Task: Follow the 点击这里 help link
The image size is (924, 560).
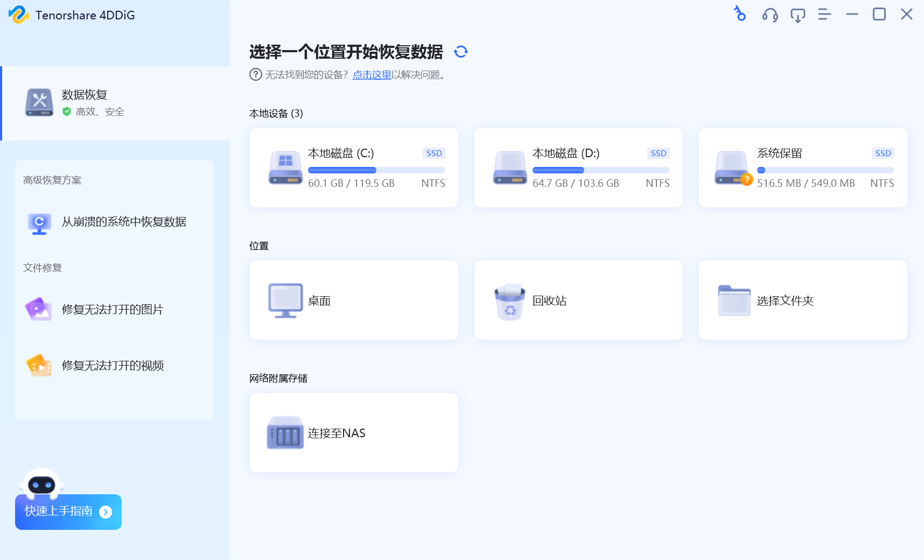Action: pyautogui.click(x=372, y=75)
